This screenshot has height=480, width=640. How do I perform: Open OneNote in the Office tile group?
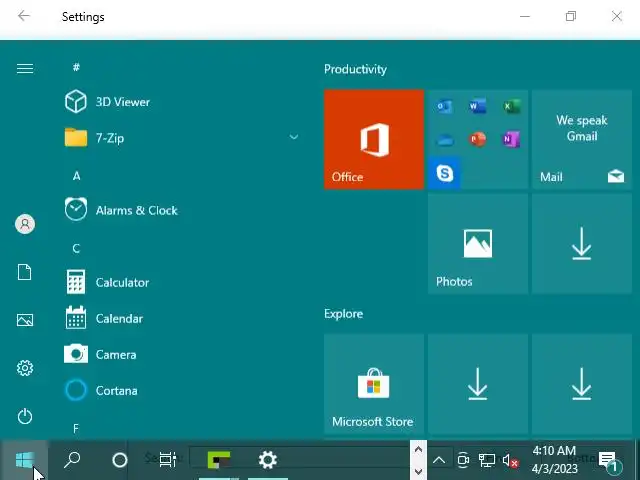click(x=511, y=140)
